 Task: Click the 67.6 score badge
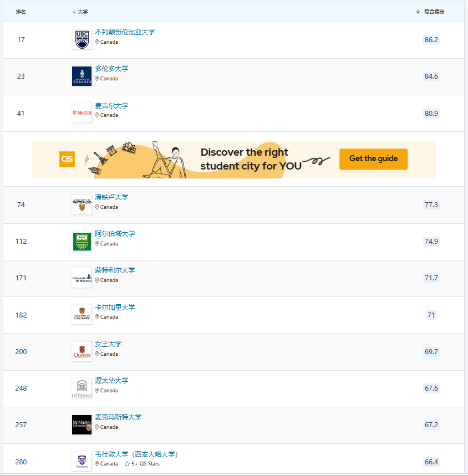pos(431,388)
